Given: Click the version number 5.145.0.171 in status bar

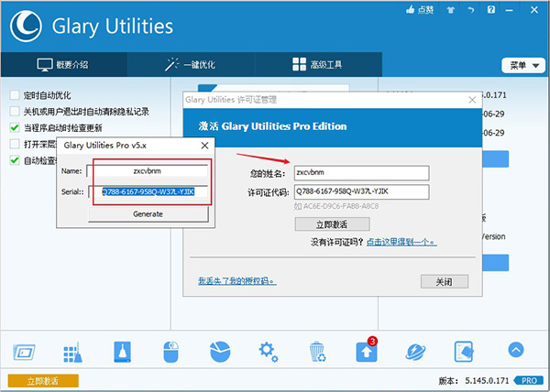Looking at the screenshot, I should click(x=487, y=381).
